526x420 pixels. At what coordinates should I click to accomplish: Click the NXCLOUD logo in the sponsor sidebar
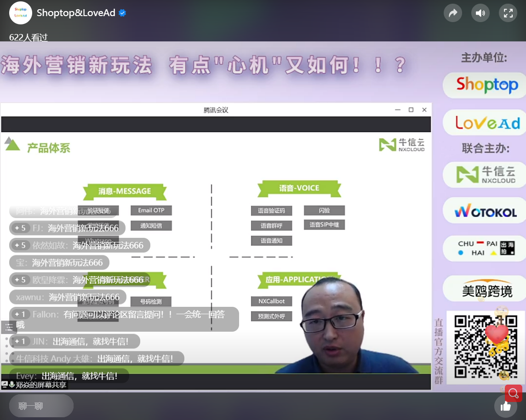[x=486, y=175]
